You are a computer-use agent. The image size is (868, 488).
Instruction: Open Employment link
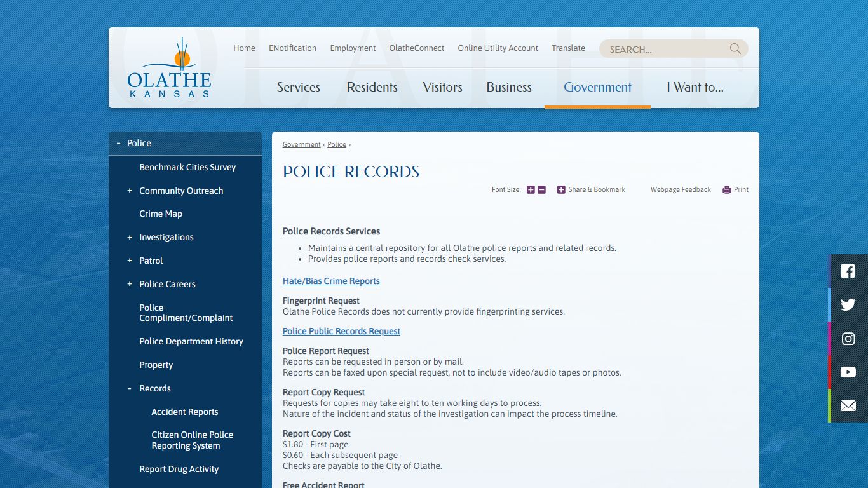pos(353,48)
